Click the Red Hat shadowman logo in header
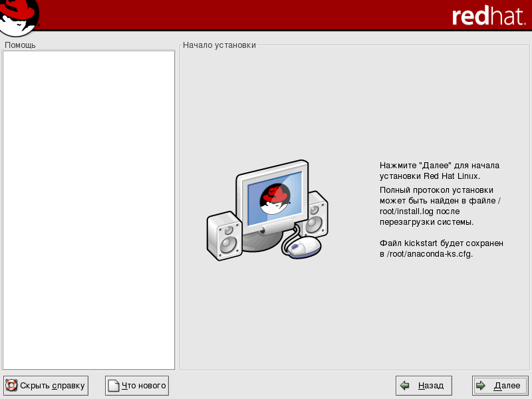This screenshot has width=532, height=399. click(x=19, y=17)
